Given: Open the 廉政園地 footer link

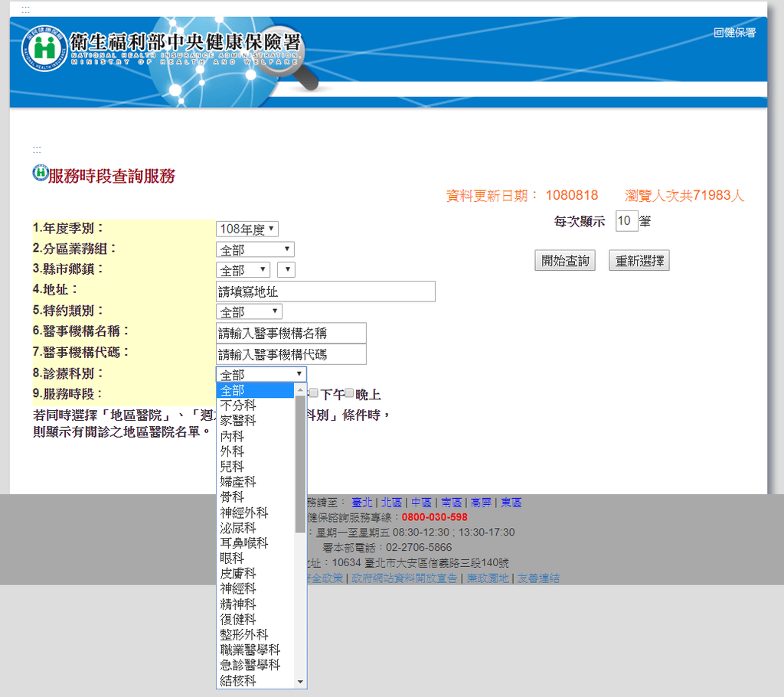Looking at the screenshot, I should coord(488,578).
